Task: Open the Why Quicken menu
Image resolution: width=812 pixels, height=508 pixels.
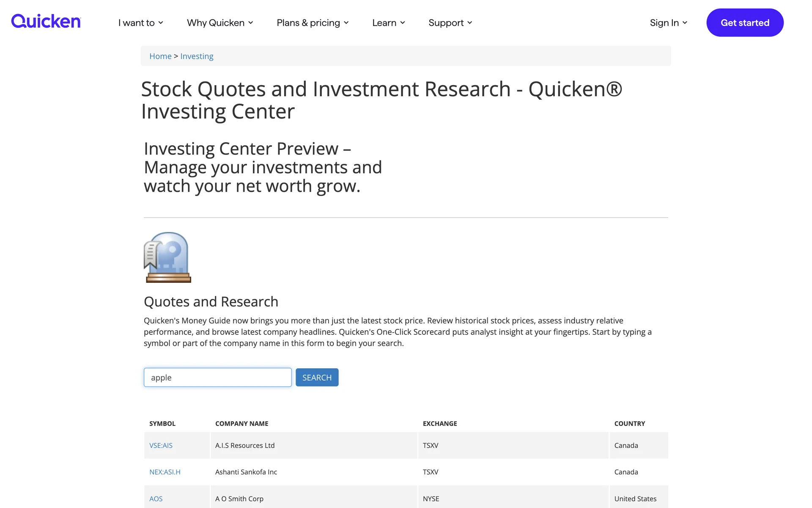Action: click(219, 23)
